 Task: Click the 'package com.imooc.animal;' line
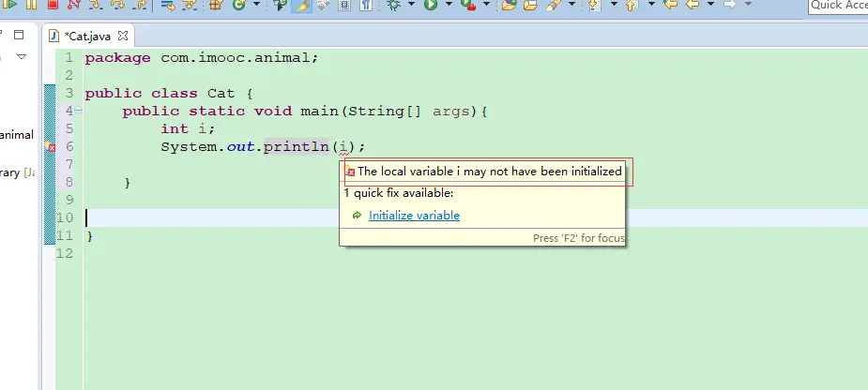[x=202, y=57]
